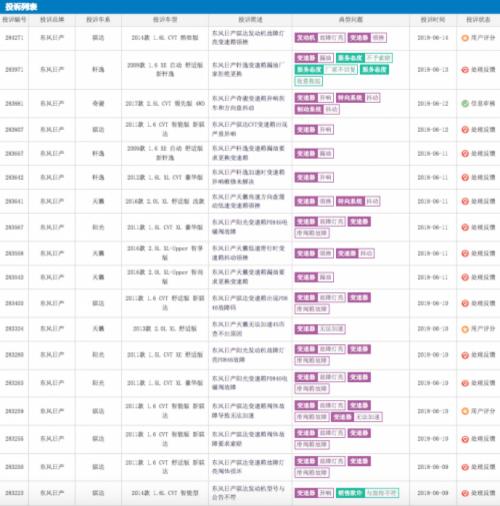500x506 pixels.
Task: Click 投诉编号 column header
Action: pos(14,20)
